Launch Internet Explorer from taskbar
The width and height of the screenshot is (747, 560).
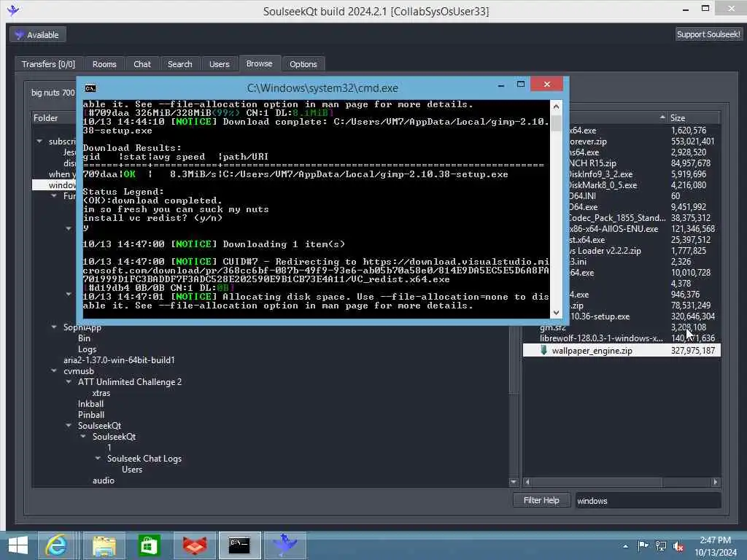coord(56,545)
